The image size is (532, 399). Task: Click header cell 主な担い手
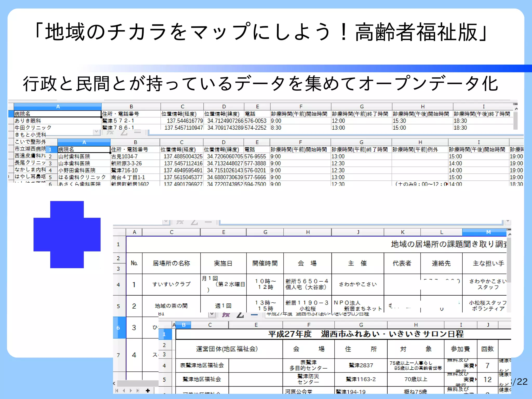pyautogui.click(x=485, y=263)
